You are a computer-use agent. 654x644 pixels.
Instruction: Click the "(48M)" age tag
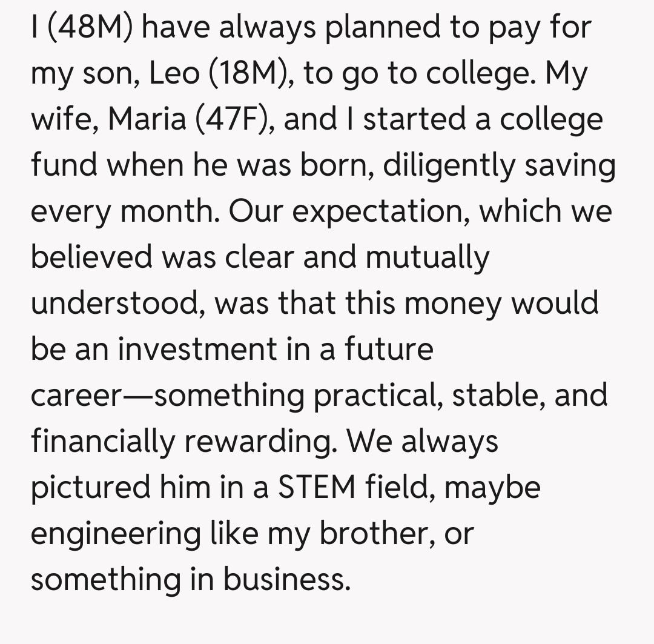pyautogui.click(x=90, y=28)
